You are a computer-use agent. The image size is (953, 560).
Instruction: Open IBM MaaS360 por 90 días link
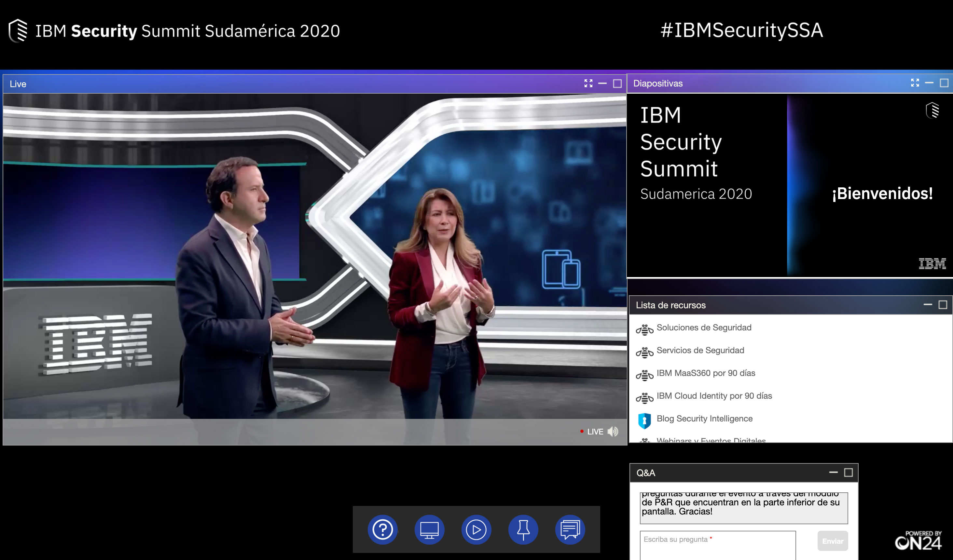coord(706,373)
